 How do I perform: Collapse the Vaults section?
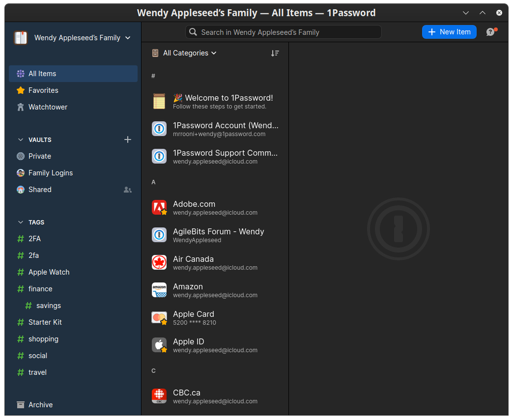[21, 140]
